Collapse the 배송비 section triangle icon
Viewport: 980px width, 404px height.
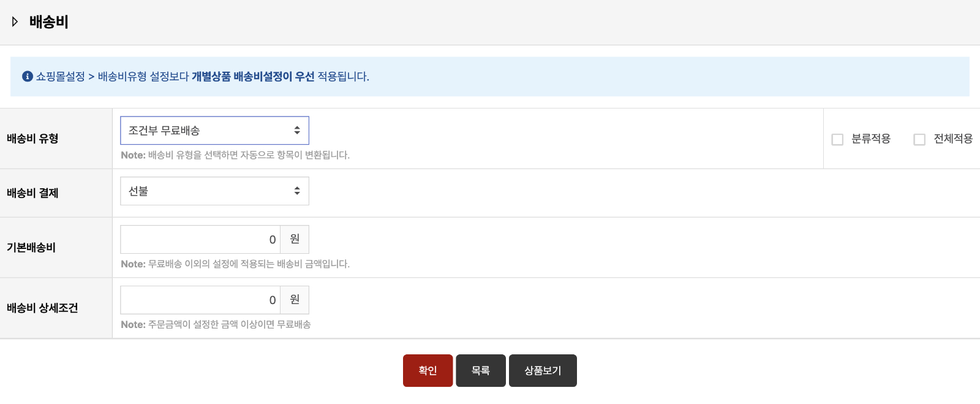(x=15, y=22)
